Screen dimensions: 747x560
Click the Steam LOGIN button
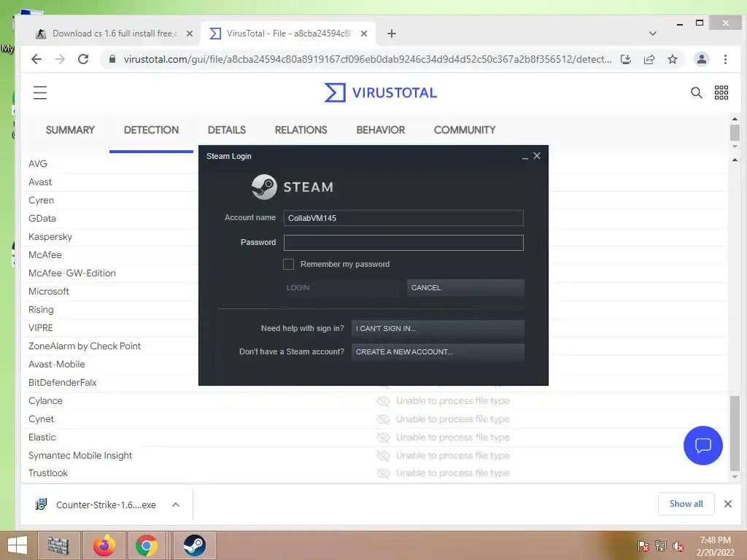click(342, 287)
